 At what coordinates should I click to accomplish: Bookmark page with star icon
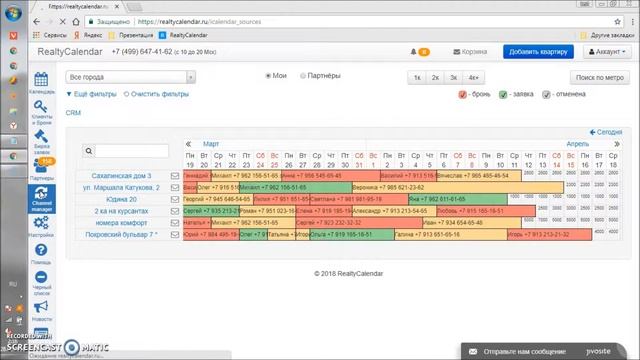(x=618, y=22)
